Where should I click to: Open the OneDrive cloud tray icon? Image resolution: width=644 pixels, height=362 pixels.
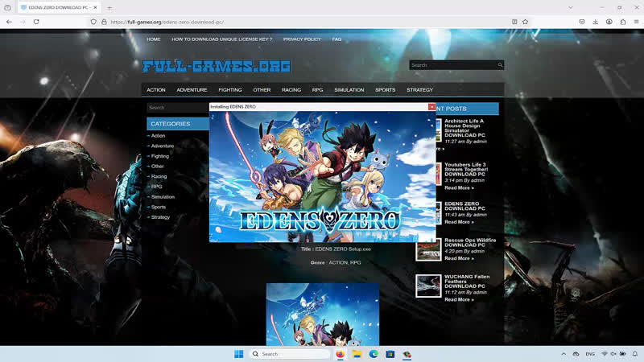(x=576, y=354)
